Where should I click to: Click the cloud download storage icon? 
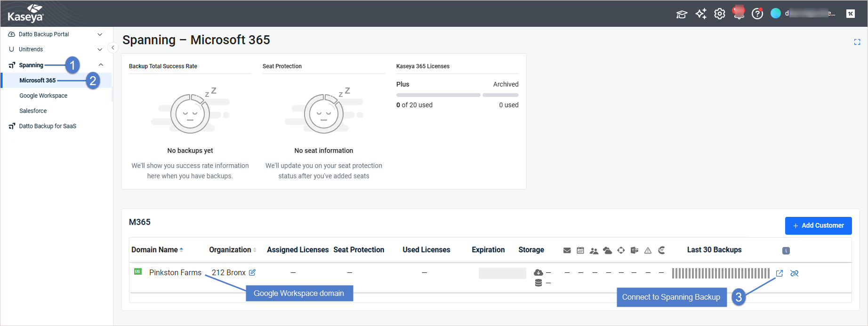coord(538,272)
